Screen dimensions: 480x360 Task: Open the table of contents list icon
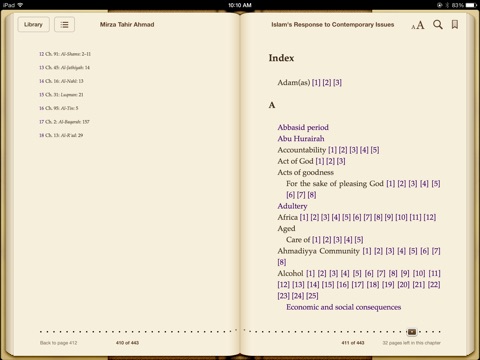64,25
